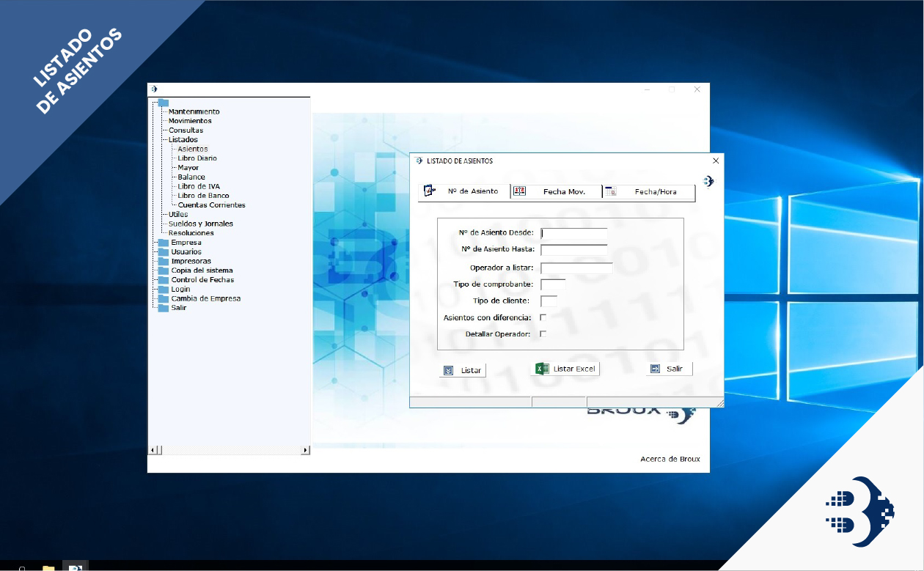Viewport: 924px width, 571px height.
Task: Select Balance under Listados
Action: coord(191,177)
